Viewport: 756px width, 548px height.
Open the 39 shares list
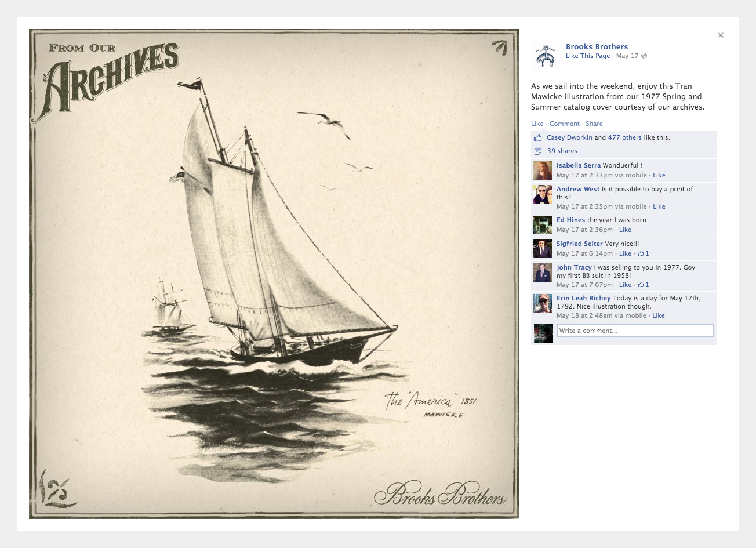[x=562, y=151]
